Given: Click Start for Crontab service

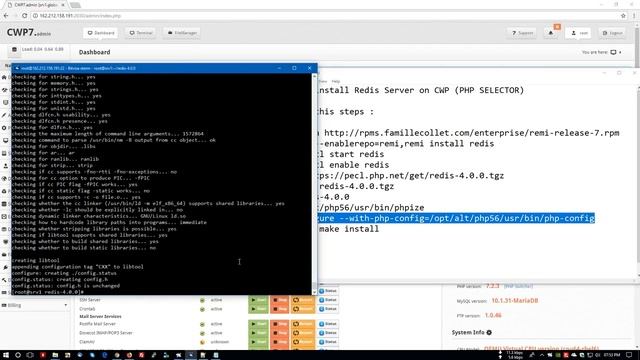Looking at the screenshot, I should coord(258,309).
